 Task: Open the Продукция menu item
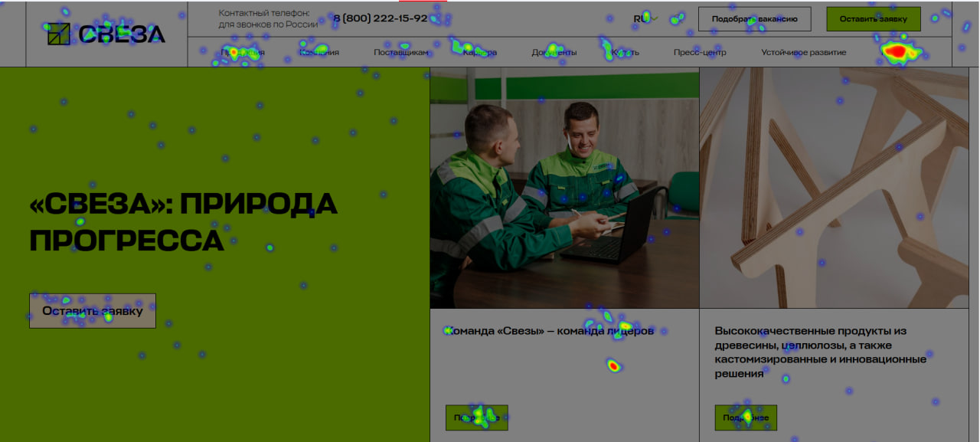point(243,53)
